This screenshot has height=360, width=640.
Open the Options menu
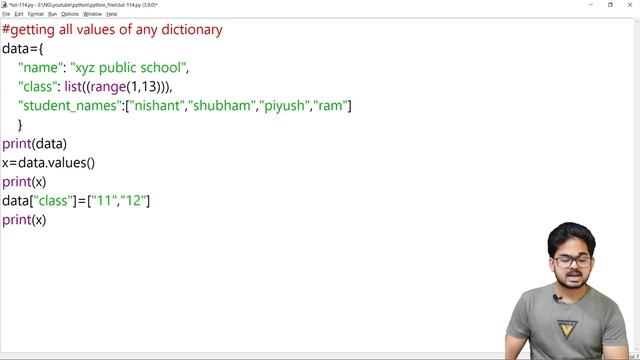point(70,14)
